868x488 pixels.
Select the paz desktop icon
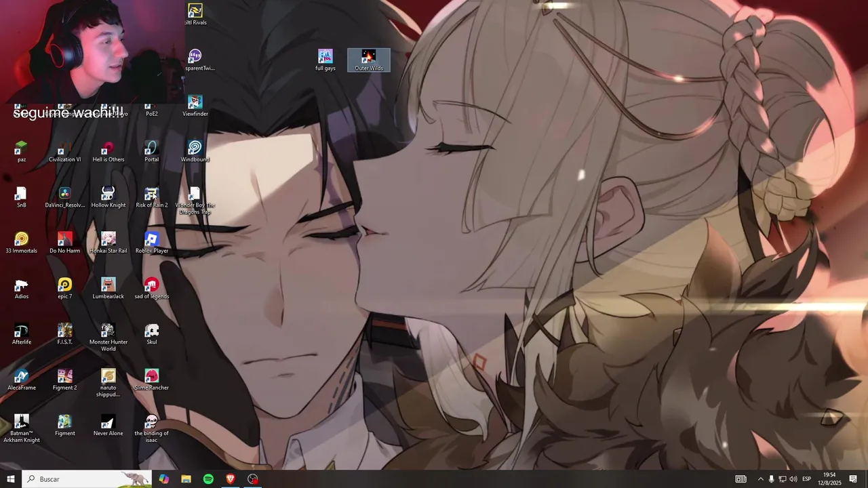pos(22,152)
